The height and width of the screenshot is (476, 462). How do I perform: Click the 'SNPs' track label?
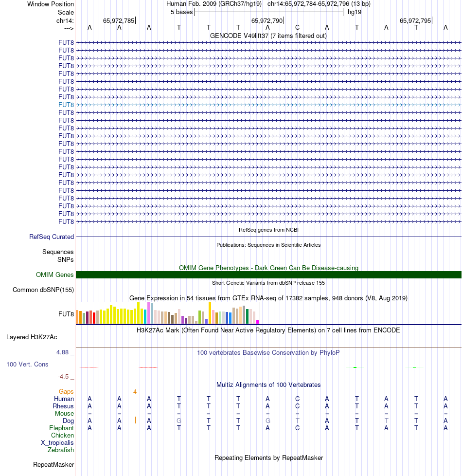coord(66,259)
